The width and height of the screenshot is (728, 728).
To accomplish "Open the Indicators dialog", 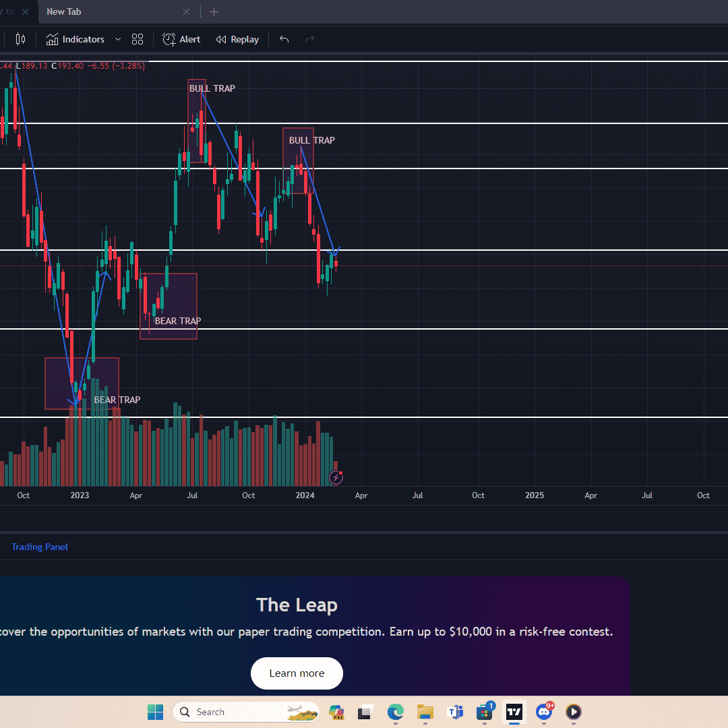I will 75,39.
